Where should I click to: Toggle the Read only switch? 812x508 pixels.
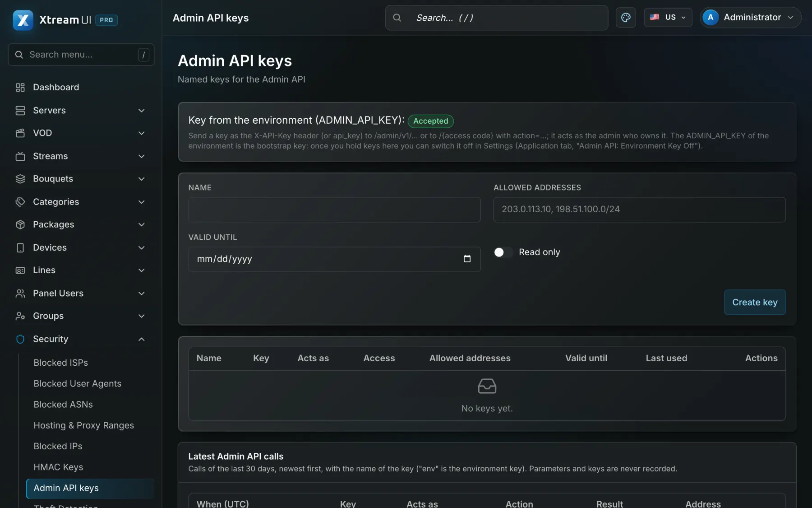pos(503,252)
